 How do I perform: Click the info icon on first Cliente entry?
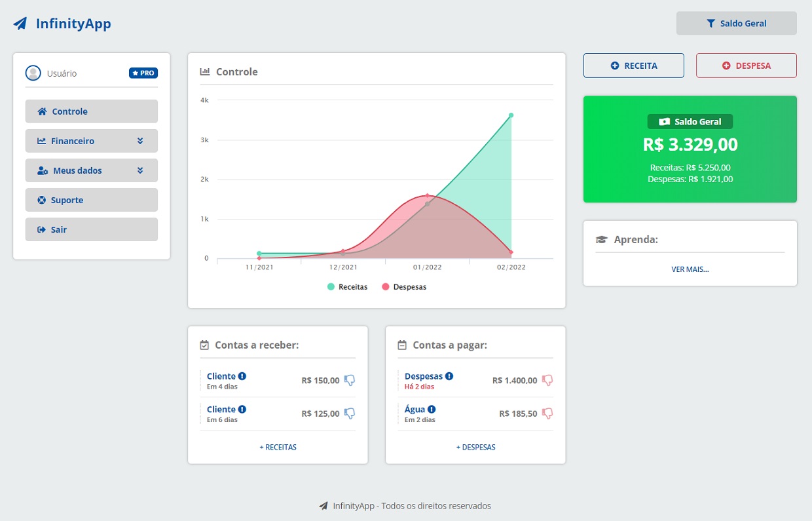tap(242, 376)
